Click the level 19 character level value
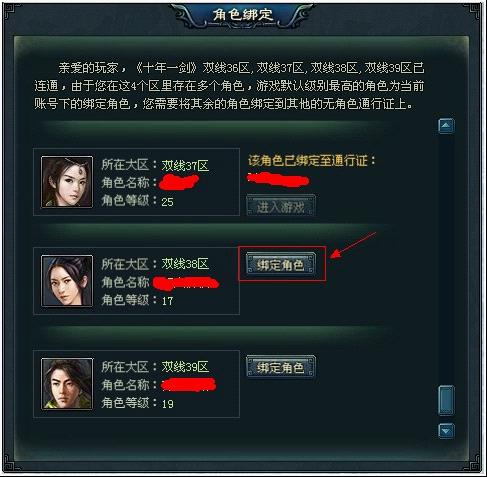The width and height of the screenshot is (487, 477). click(167, 404)
